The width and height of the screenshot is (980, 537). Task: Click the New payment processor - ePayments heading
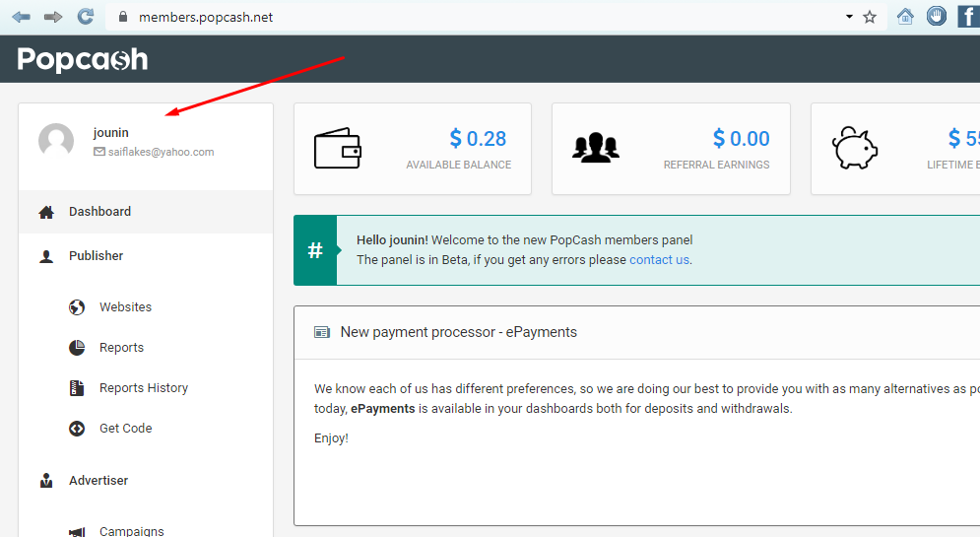point(459,332)
